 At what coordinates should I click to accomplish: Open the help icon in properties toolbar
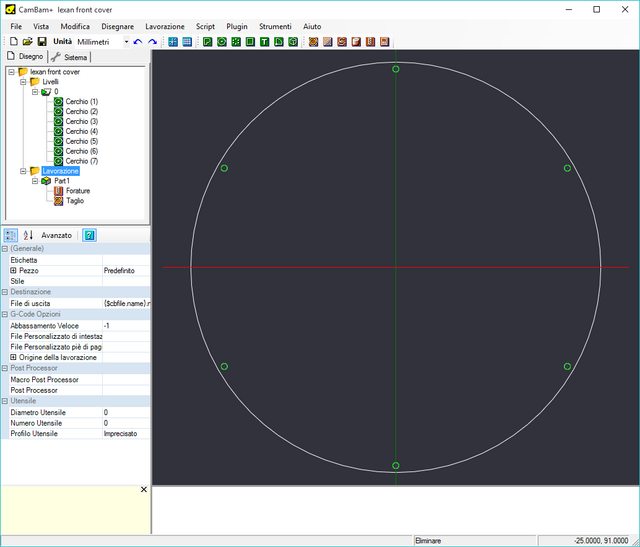[89, 235]
